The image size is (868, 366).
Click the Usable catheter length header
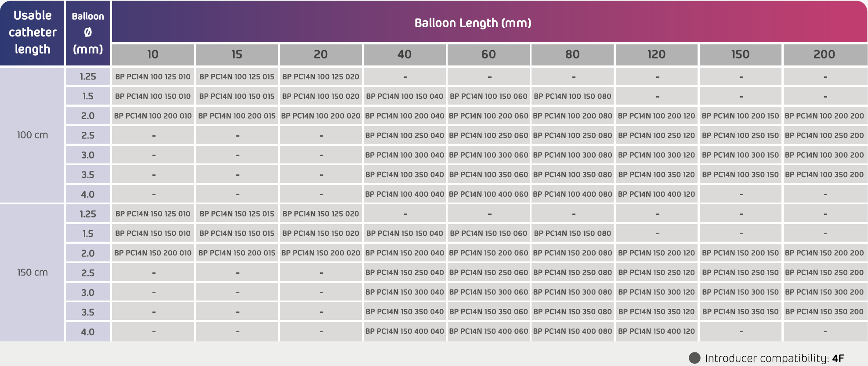tap(33, 33)
